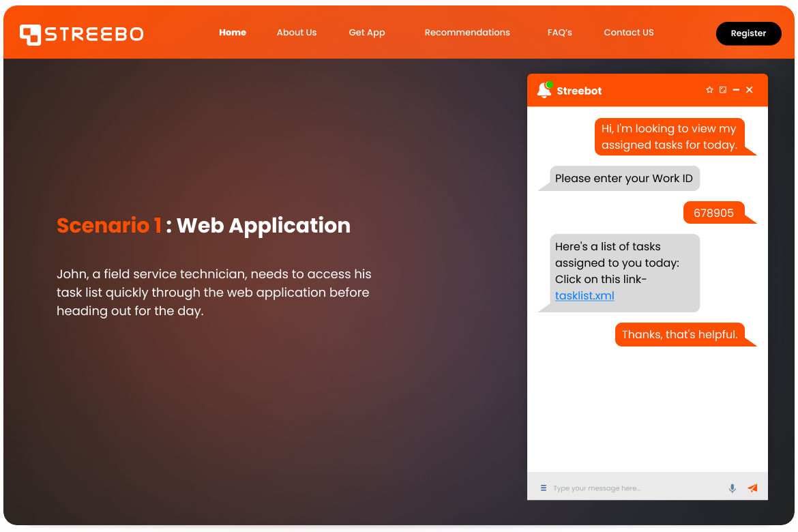This screenshot has height=532, width=798.
Task: Open the Home menu item
Action: pyautogui.click(x=233, y=33)
